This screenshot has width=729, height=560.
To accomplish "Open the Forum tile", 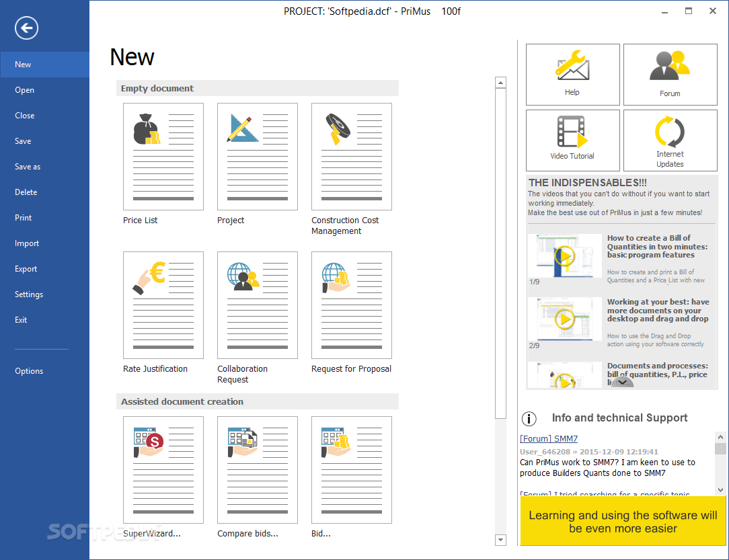I will (x=670, y=75).
